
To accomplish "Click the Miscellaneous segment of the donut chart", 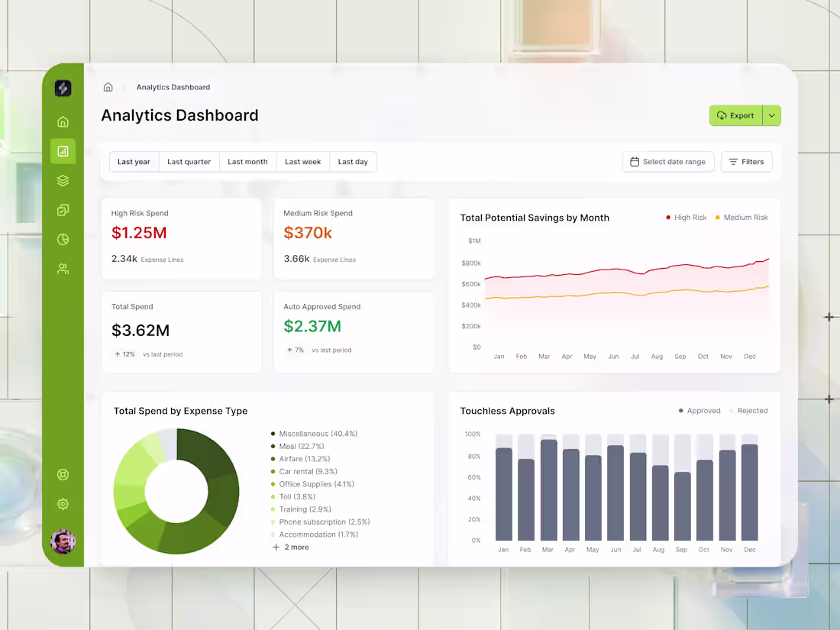I will 221,458.
